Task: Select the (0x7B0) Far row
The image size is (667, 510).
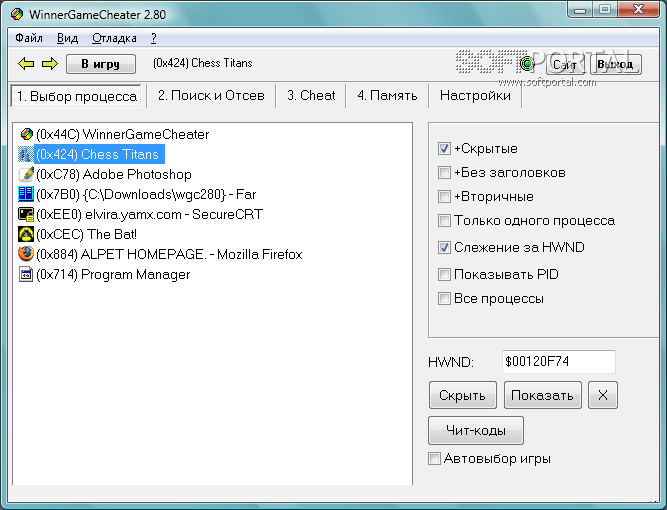Action: coord(146,194)
